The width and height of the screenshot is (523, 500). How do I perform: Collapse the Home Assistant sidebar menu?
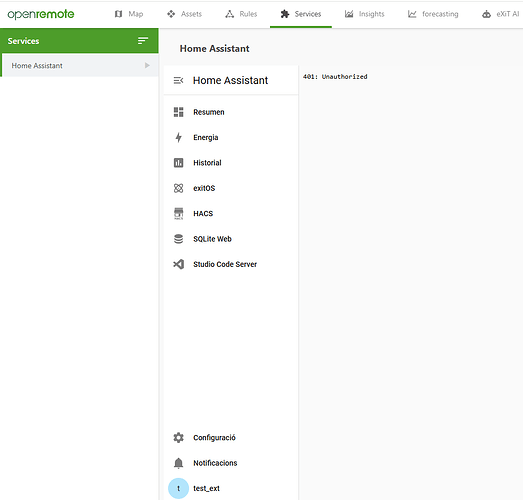[x=178, y=80]
